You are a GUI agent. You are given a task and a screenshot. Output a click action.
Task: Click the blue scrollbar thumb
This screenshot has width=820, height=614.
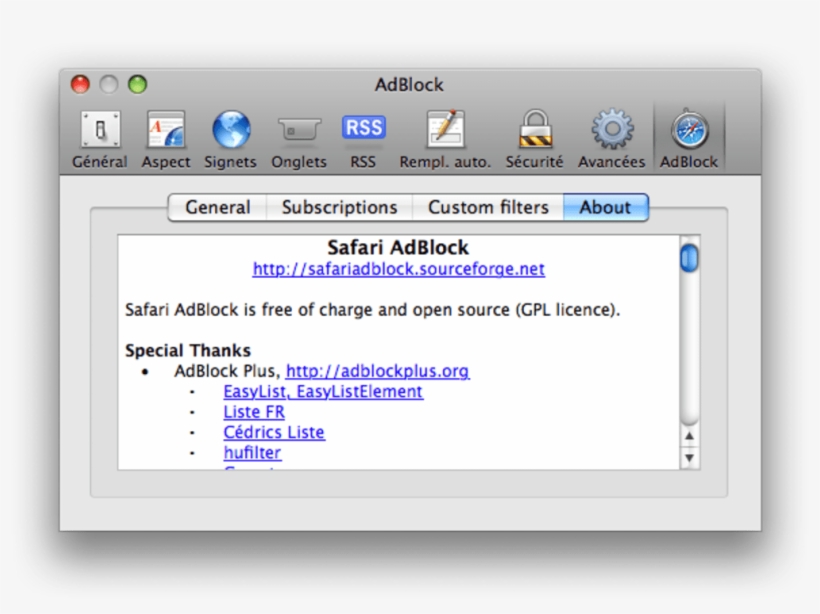[x=689, y=258]
